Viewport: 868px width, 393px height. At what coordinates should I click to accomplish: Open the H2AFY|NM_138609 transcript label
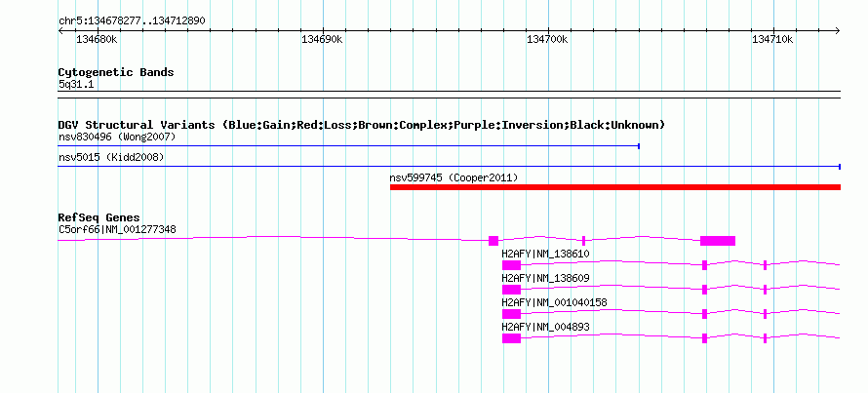545,278
